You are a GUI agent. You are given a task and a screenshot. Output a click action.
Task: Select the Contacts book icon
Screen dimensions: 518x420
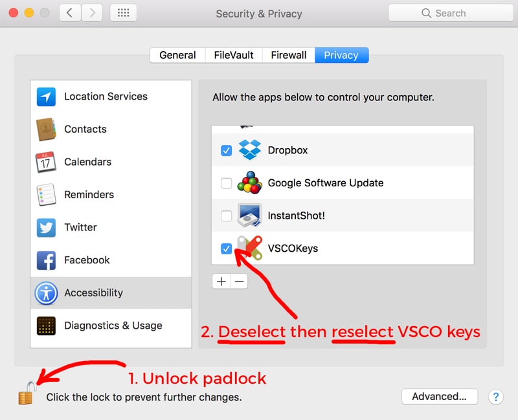(46, 129)
